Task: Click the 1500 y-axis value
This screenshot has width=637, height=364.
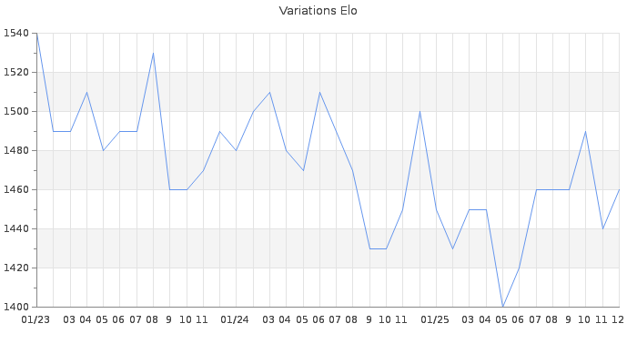Action: tap(16, 112)
